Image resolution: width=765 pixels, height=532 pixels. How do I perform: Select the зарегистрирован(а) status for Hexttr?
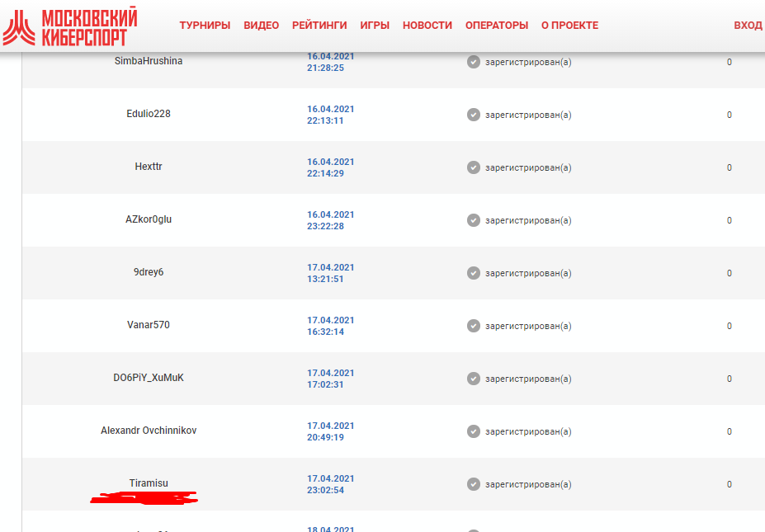pos(528,167)
